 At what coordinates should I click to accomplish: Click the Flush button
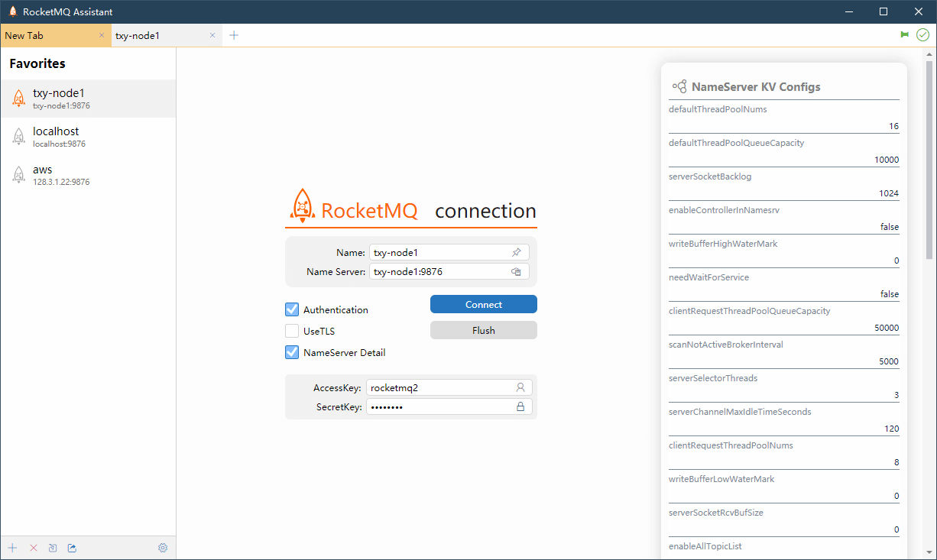tap(483, 331)
